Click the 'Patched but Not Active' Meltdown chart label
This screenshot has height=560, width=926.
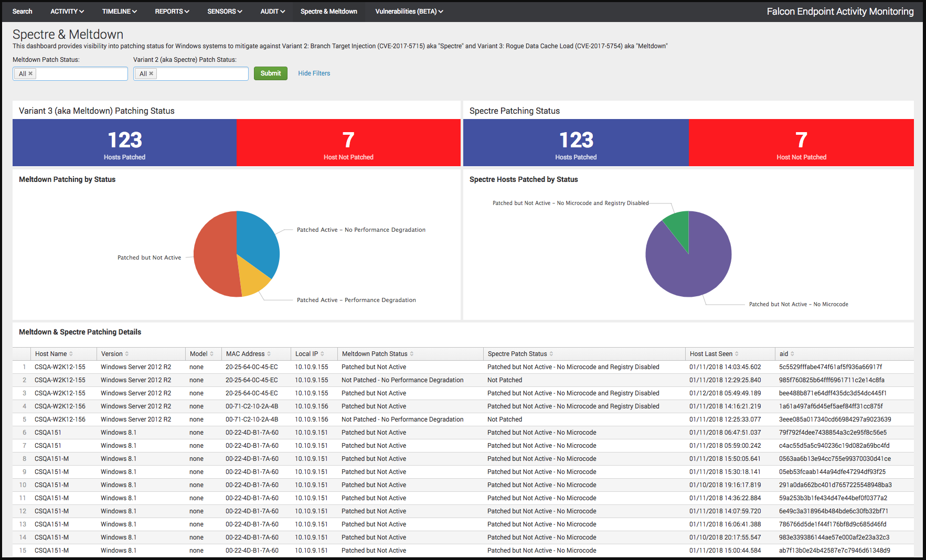(149, 257)
